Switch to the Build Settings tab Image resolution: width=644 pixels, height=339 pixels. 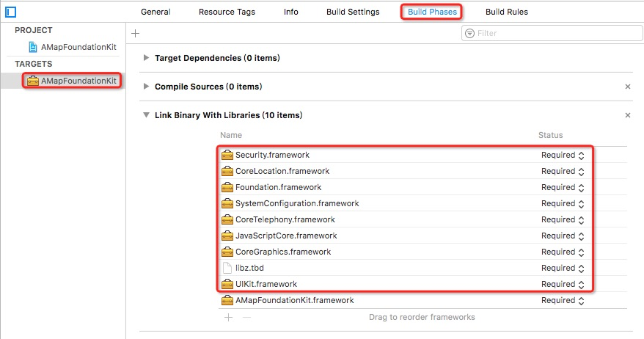[x=353, y=12]
